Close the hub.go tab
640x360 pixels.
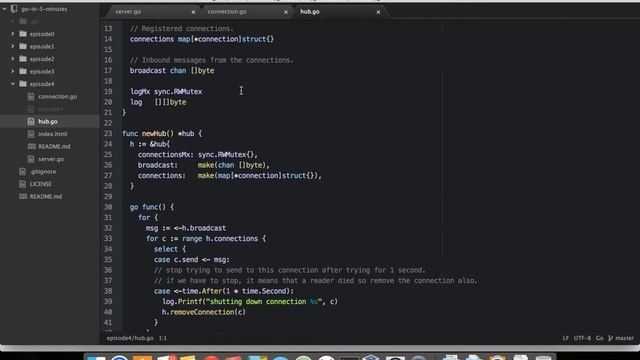(x=378, y=12)
